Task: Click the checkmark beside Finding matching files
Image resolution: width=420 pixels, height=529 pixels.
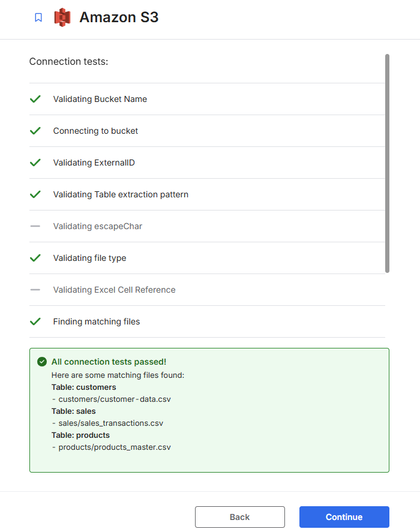Action: pos(35,321)
